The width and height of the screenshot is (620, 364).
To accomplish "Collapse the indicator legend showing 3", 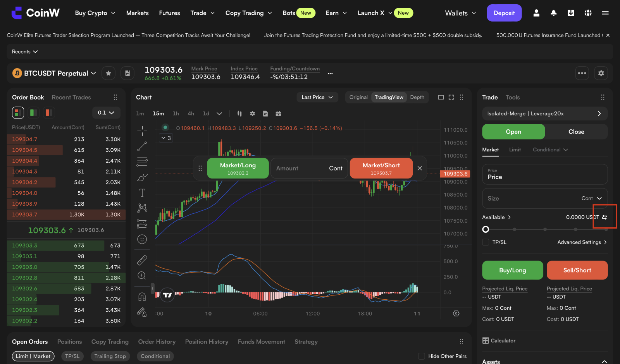I will (166, 138).
